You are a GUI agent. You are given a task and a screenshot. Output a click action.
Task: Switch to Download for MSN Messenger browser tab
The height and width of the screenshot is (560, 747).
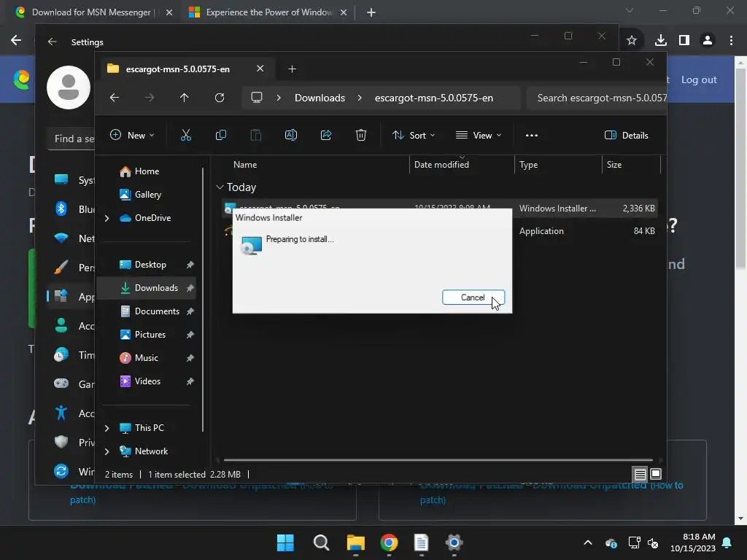(x=91, y=12)
